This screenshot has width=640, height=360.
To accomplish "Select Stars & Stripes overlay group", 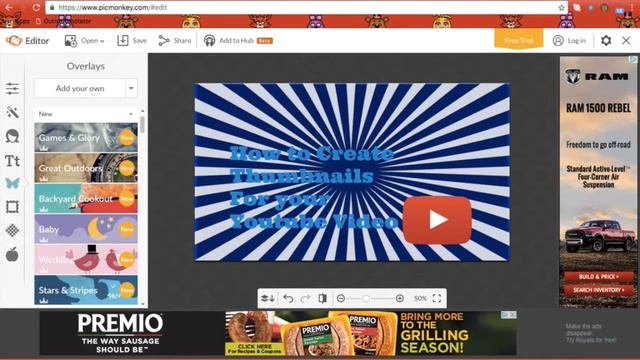I will tap(86, 290).
